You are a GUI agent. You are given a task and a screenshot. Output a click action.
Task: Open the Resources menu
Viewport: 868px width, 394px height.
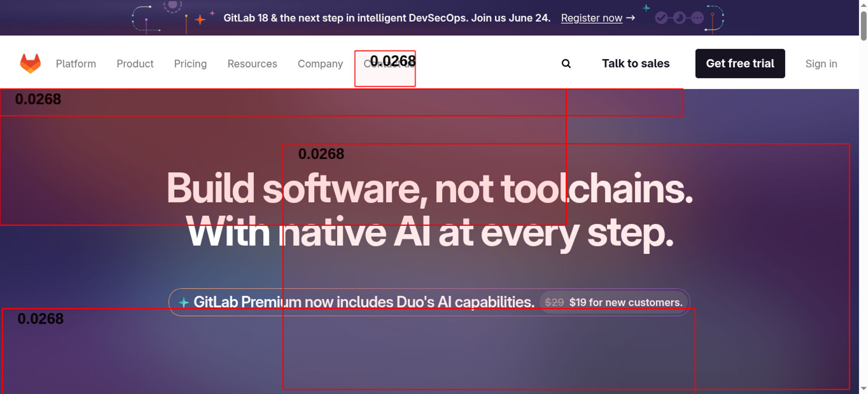252,64
